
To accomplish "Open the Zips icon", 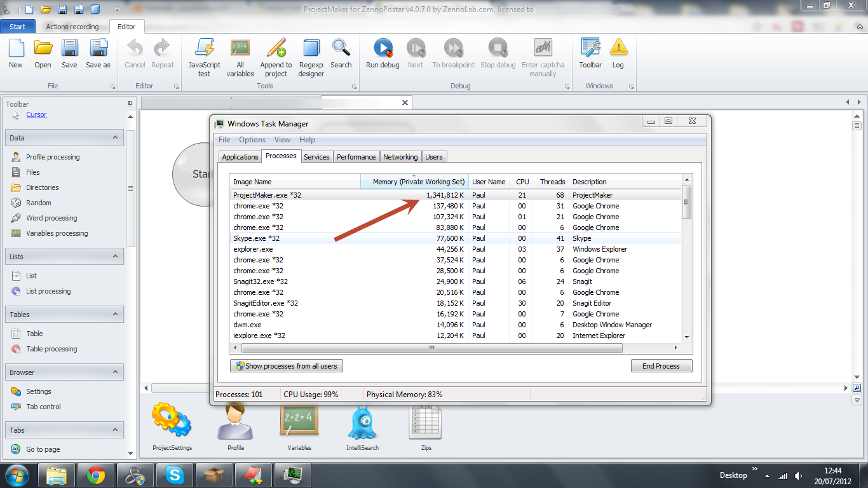I will 426,423.
